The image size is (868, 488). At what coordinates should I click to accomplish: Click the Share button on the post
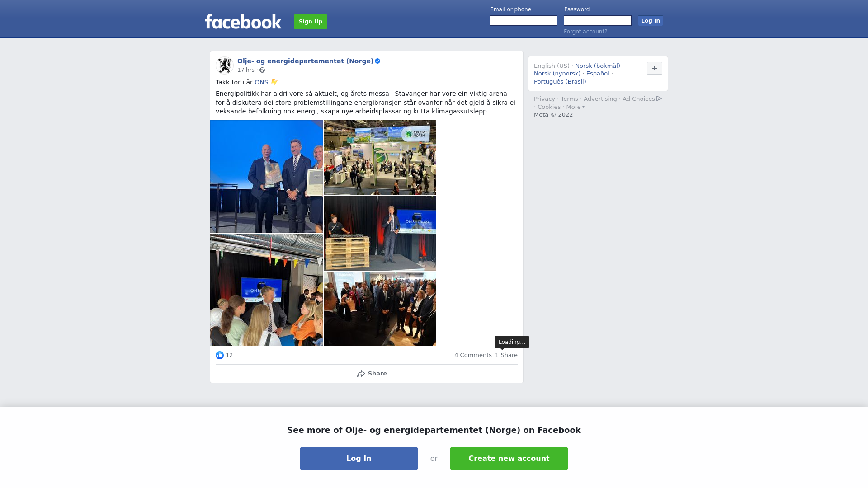coord(372,374)
